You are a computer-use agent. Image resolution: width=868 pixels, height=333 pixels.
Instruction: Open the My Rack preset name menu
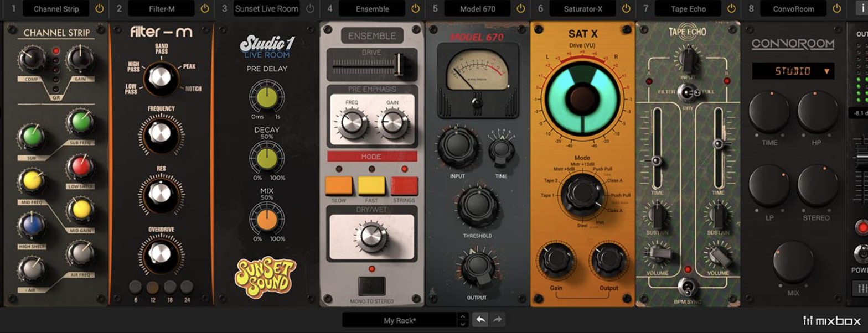point(400,320)
